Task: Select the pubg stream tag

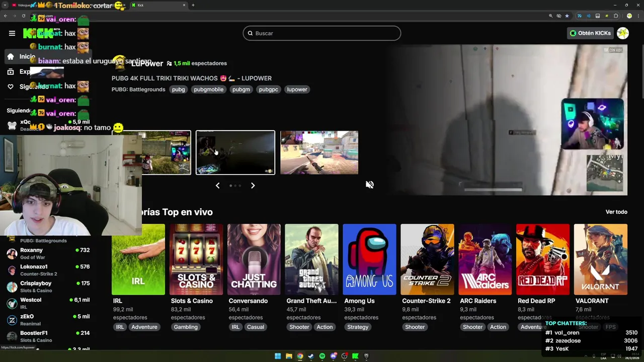Action: (179, 89)
